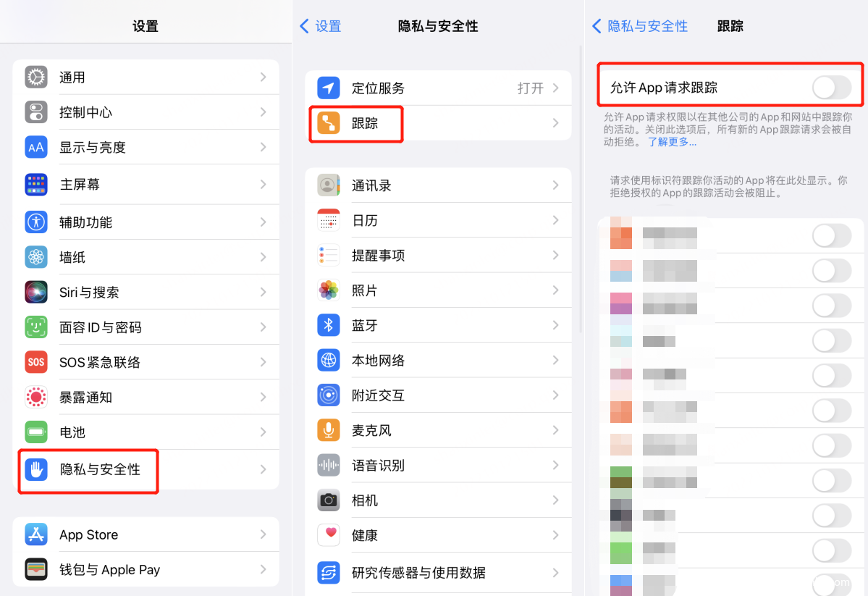
Task: Open 通用 using its right chevron
Action: coord(264,77)
